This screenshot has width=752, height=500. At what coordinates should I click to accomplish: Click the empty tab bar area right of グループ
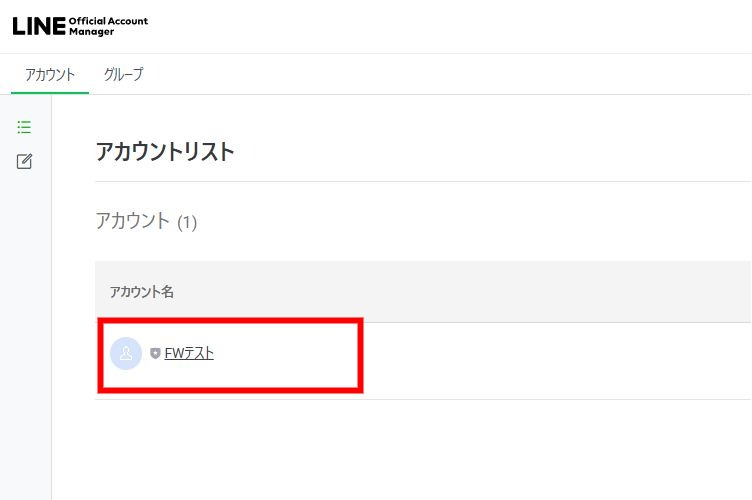(450, 74)
